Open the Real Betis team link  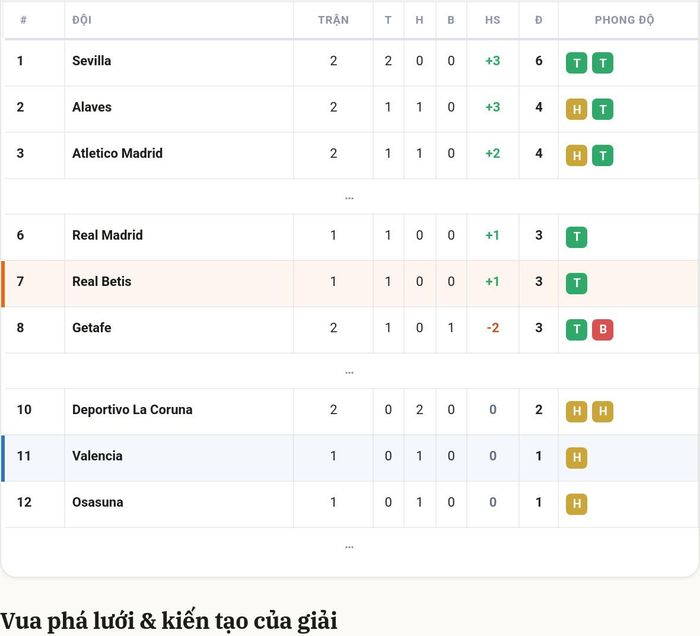[102, 282]
